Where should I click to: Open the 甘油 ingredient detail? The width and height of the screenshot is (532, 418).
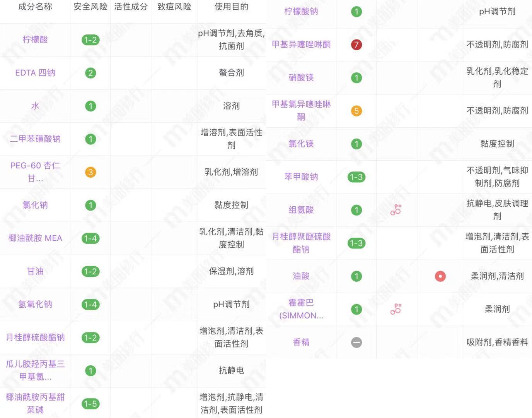pos(35,271)
